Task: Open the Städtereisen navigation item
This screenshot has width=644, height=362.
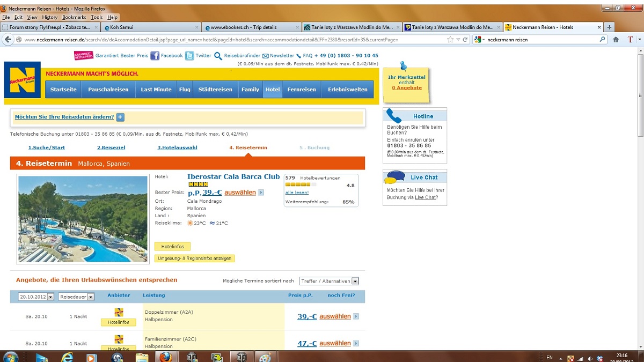Action: [215, 90]
